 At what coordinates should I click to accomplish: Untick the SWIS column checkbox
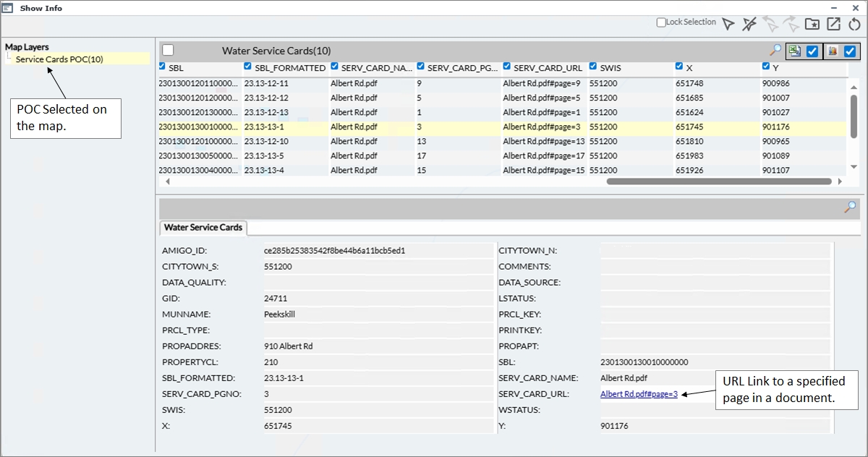[x=593, y=67]
